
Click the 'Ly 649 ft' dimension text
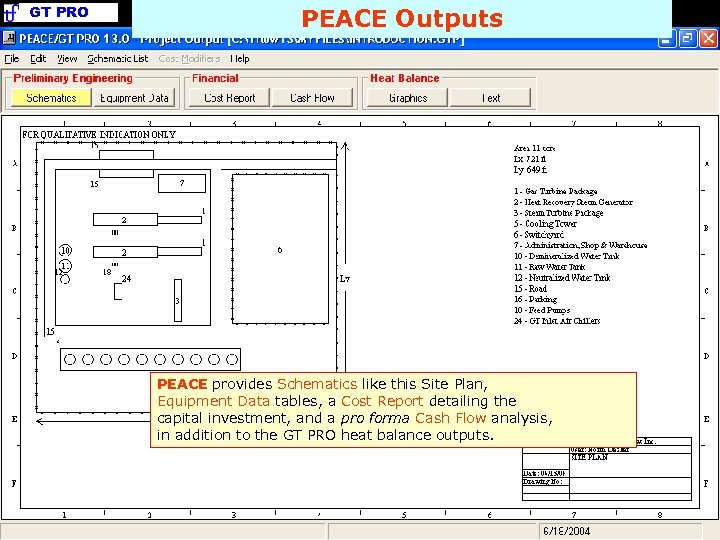530,169
